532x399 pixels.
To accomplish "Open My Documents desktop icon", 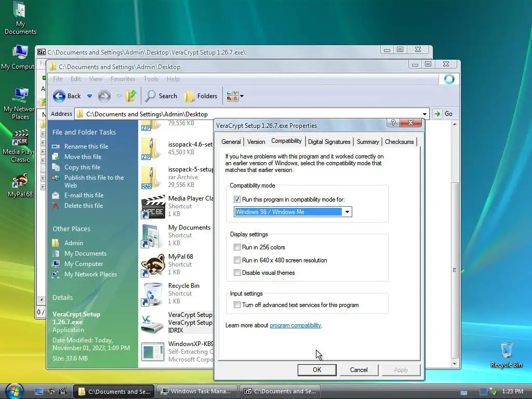I will coord(20,18).
